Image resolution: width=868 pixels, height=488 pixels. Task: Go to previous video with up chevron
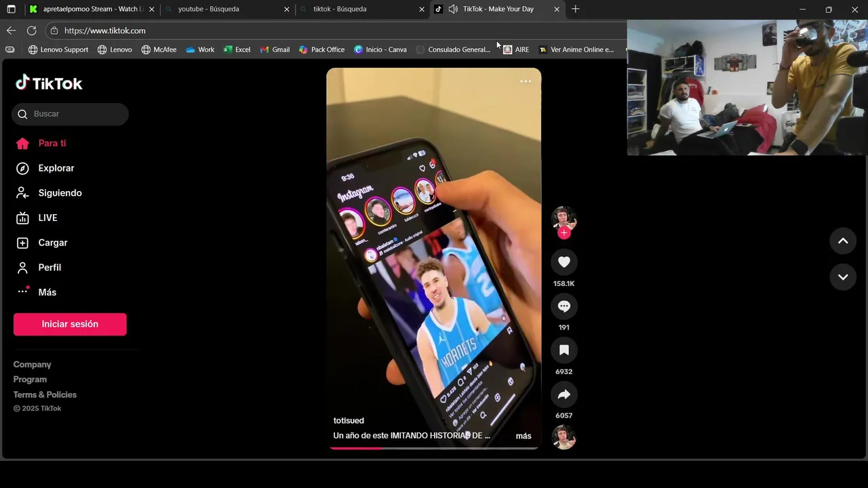click(x=843, y=241)
